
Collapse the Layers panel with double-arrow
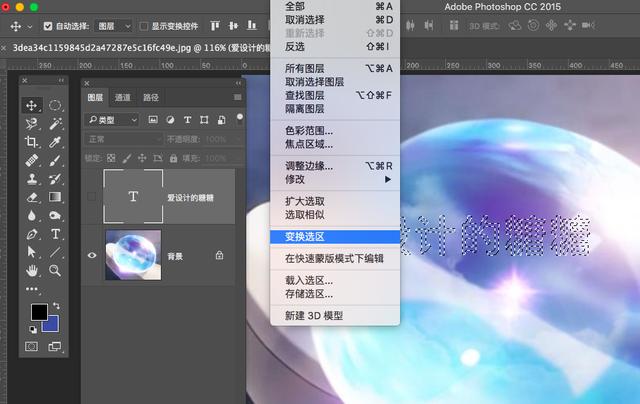(x=238, y=83)
